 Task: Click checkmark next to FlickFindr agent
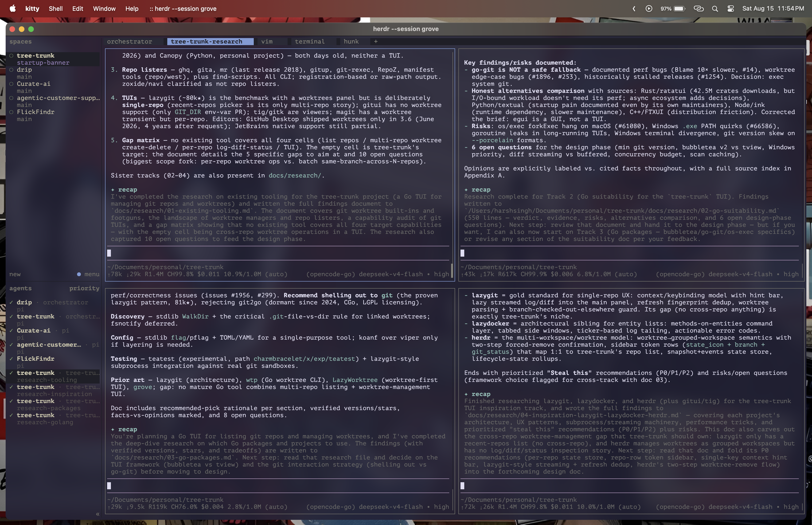pos(11,359)
